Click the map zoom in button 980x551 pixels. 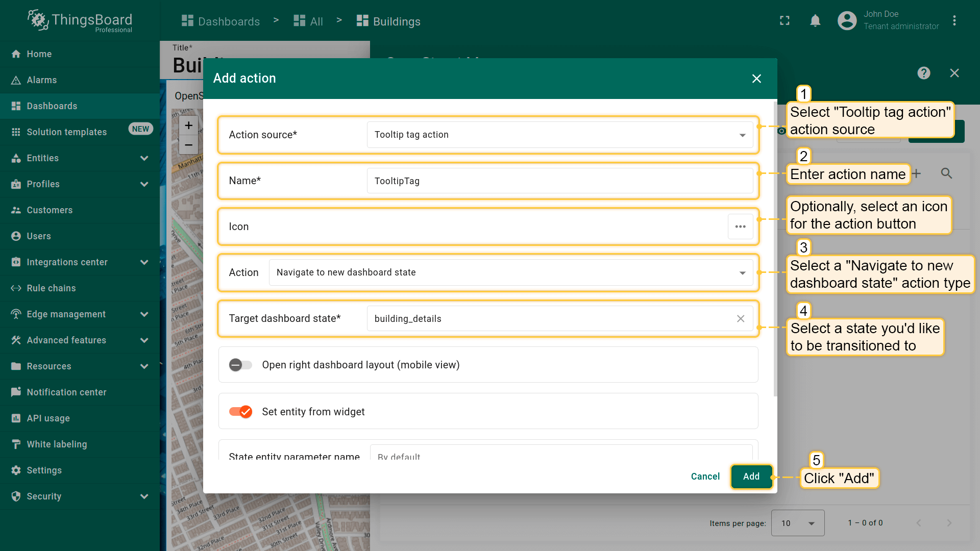click(188, 126)
